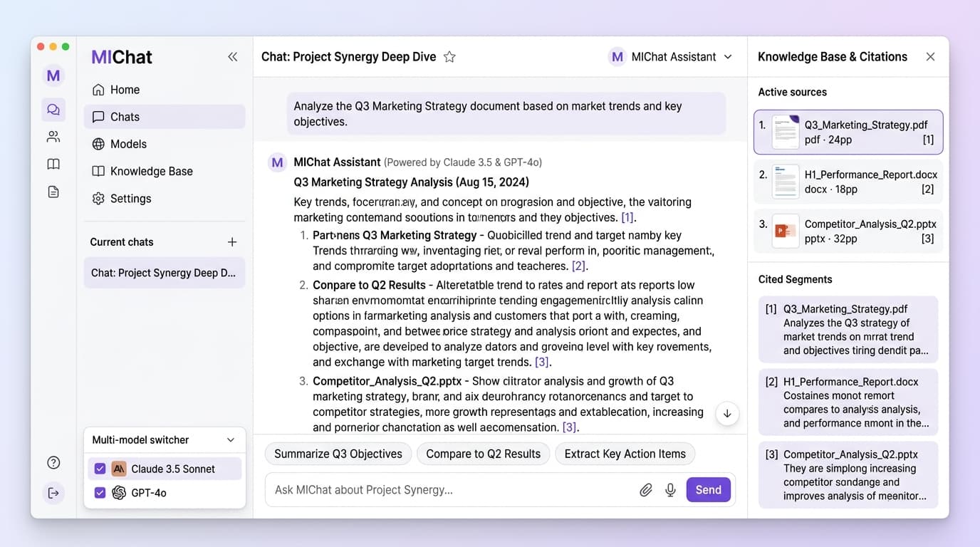Click the macOS green fullscreen button
This screenshot has width=980, height=547.
click(66, 46)
